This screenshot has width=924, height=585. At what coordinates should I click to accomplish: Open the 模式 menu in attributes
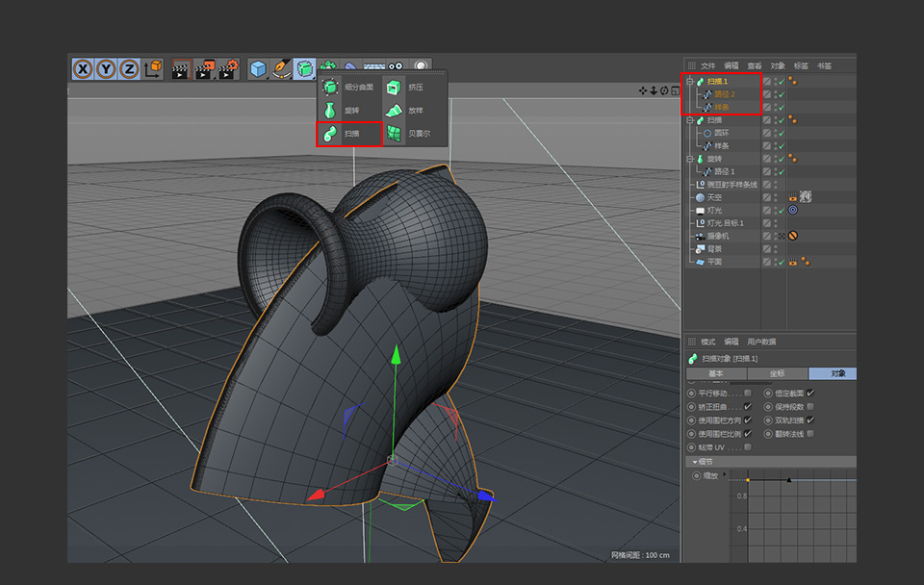tap(707, 342)
